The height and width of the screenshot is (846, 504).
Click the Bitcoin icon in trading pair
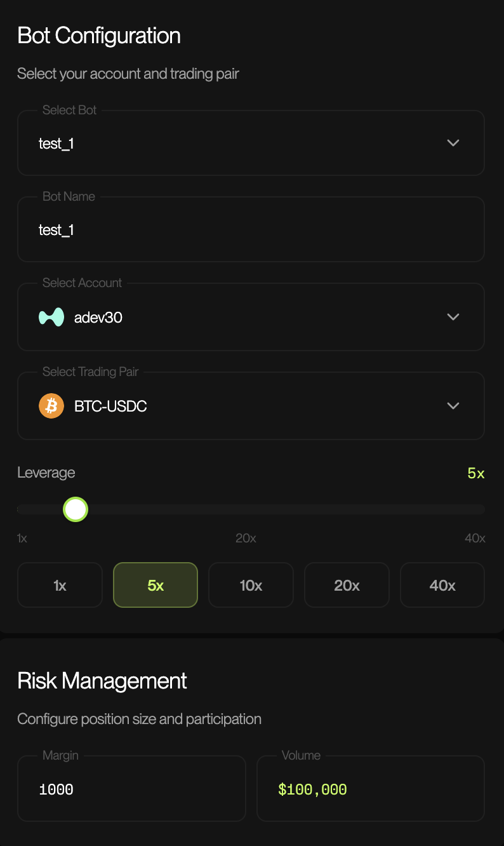(x=51, y=406)
